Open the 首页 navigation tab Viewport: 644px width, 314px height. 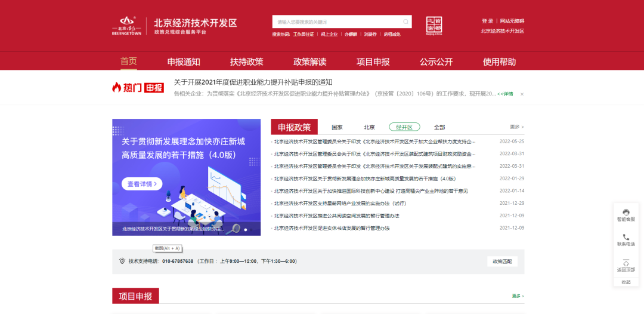point(129,61)
